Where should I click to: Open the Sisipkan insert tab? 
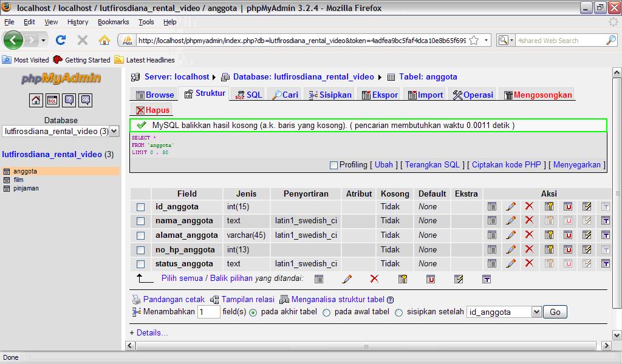tap(330, 95)
